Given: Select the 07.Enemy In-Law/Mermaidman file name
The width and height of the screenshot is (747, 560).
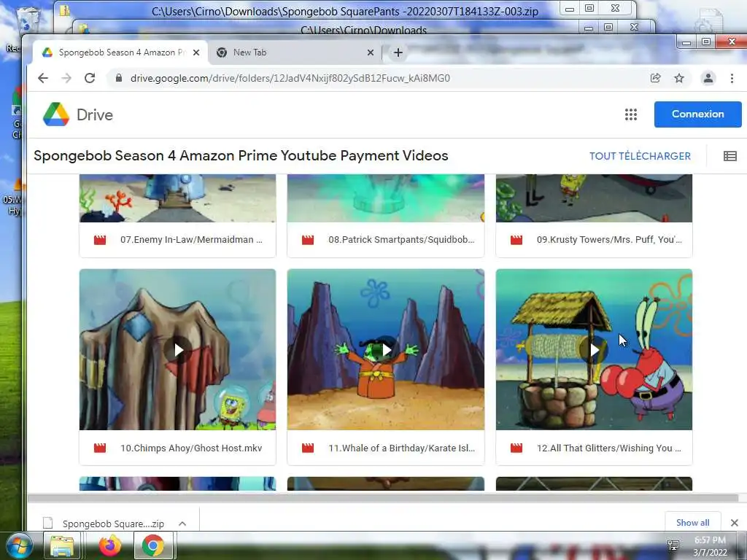Looking at the screenshot, I should [x=192, y=239].
